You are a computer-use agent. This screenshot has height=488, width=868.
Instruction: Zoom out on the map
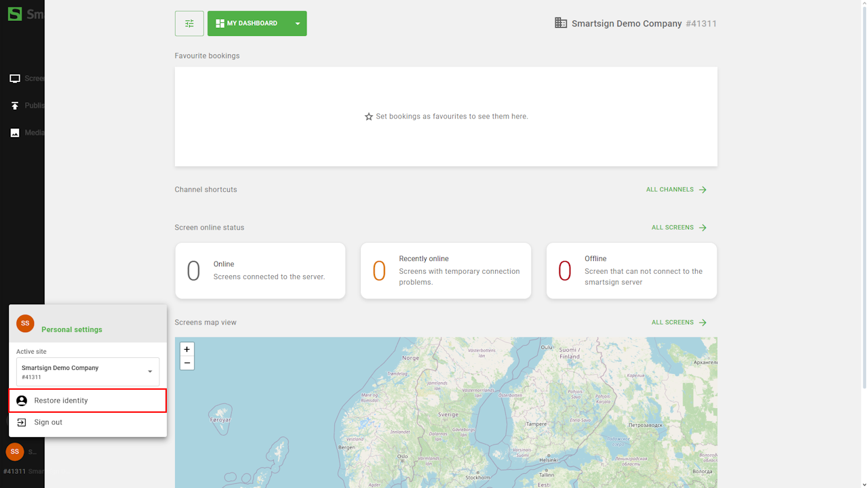point(187,363)
